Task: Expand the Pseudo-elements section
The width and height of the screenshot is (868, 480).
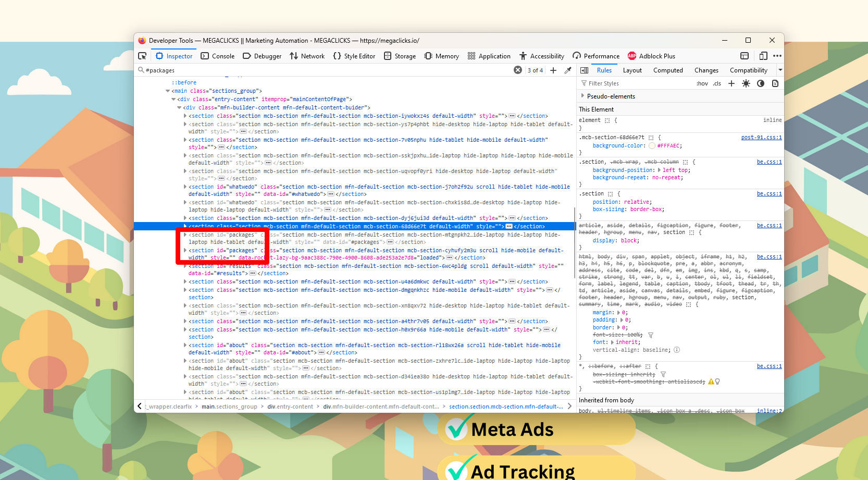Action: [x=582, y=96]
